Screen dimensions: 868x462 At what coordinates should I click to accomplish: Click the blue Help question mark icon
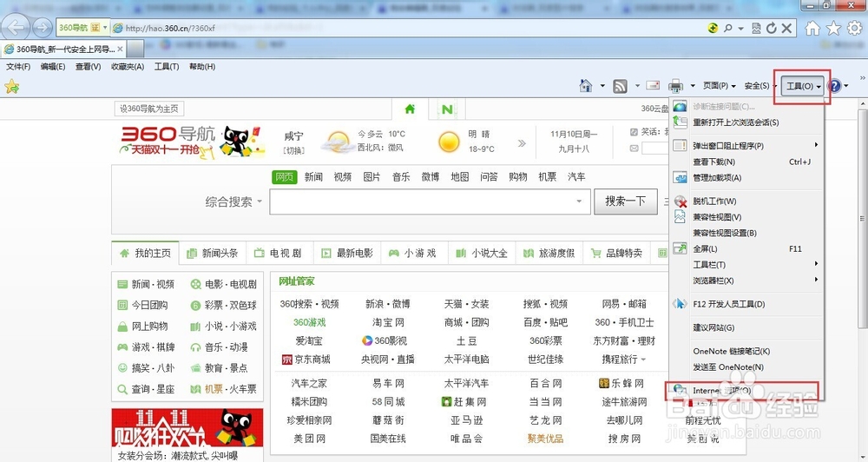tap(834, 86)
